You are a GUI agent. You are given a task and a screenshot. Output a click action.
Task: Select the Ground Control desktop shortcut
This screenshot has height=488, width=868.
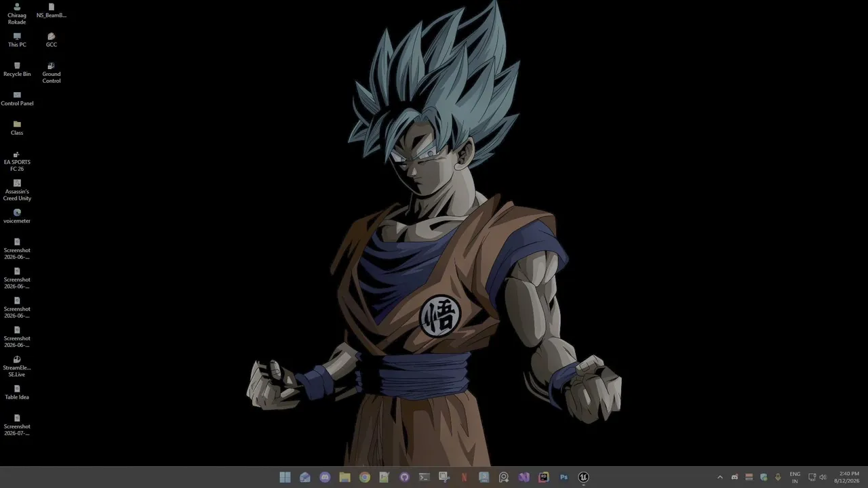click(x=52, y=73)
